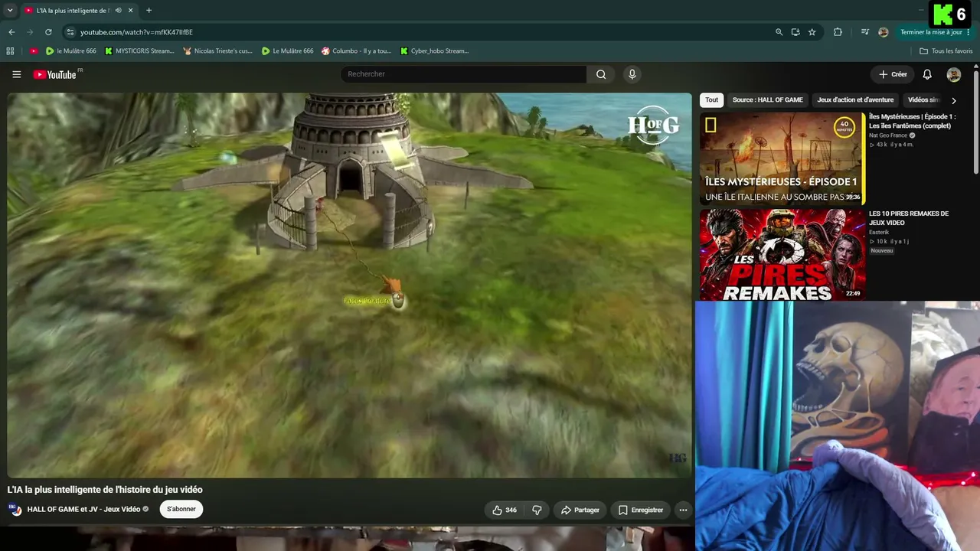Start voice search with the microphone
This screenshot has width=980, height=551.
click(632, 74)
